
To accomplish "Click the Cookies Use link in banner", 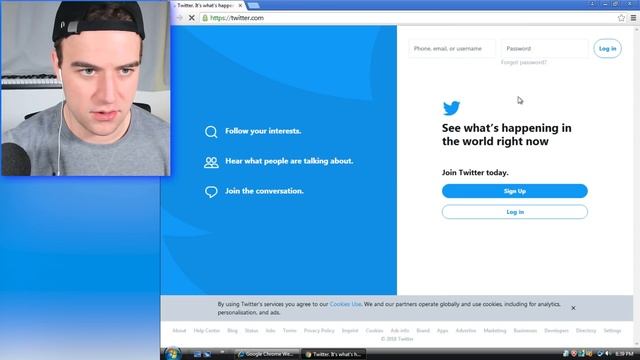I will coord(345,304).
